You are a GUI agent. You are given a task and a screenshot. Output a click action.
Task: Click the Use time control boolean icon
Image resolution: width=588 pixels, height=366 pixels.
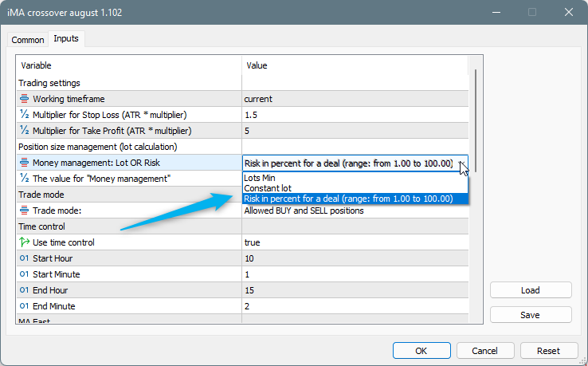pos(25,242)
